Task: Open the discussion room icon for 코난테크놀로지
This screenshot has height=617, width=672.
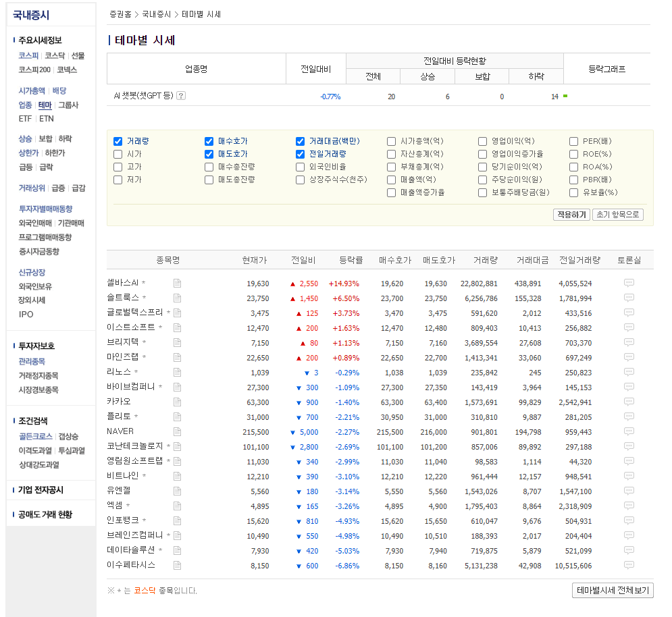Action: click(629, 446)
